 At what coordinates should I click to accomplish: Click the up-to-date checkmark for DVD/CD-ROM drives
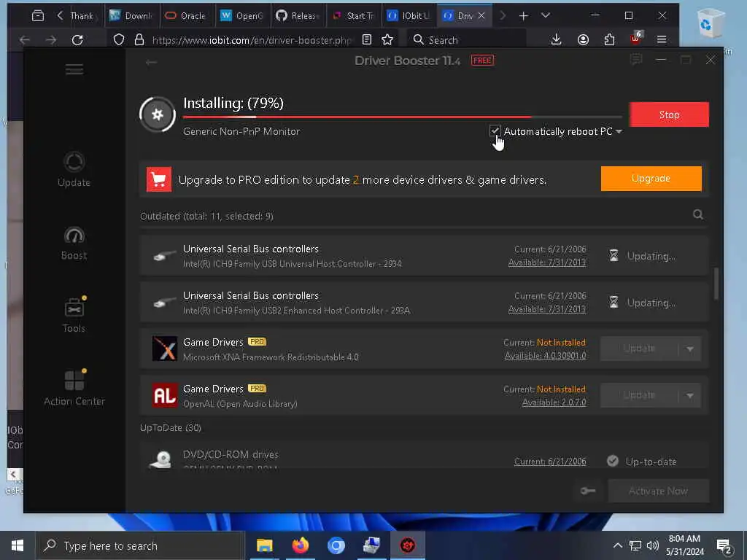click(x=613, y=461)
